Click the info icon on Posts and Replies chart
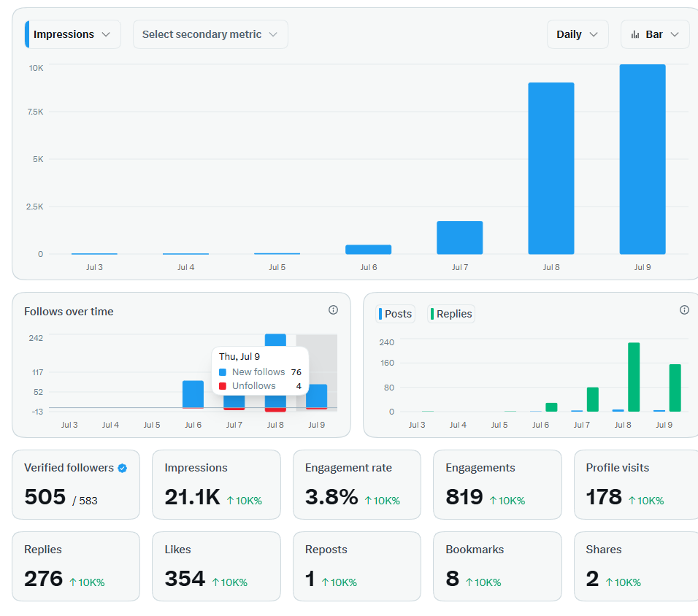 pyautogui.click(x=684, y=309)
